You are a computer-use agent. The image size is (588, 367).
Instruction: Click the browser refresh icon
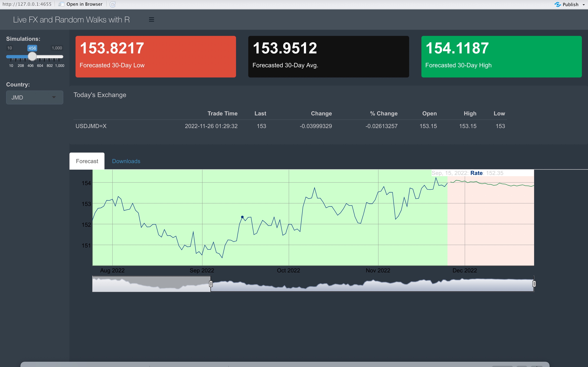pyautogui.click(x=112, y=4)
